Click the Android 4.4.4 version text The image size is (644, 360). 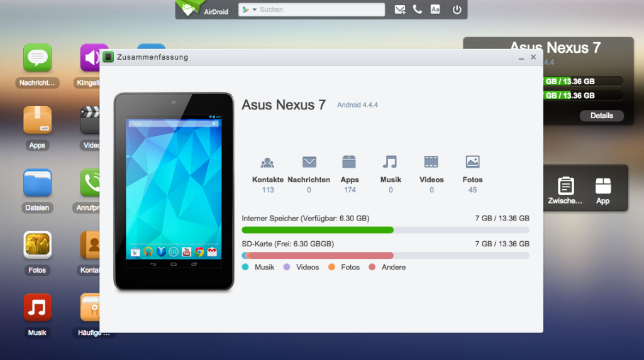pos(357,105)
